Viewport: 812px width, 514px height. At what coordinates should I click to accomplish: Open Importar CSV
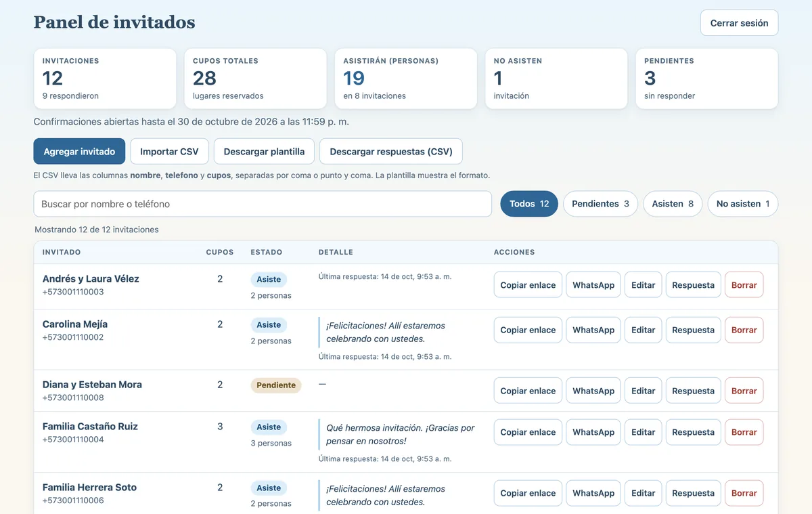pos(169,152)
